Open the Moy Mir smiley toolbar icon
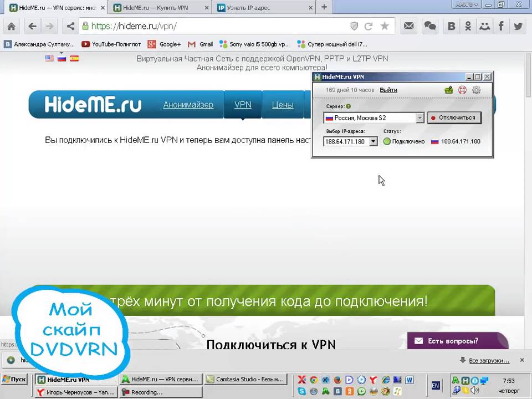This screenshot has width=532, height=399. point(484,26)
